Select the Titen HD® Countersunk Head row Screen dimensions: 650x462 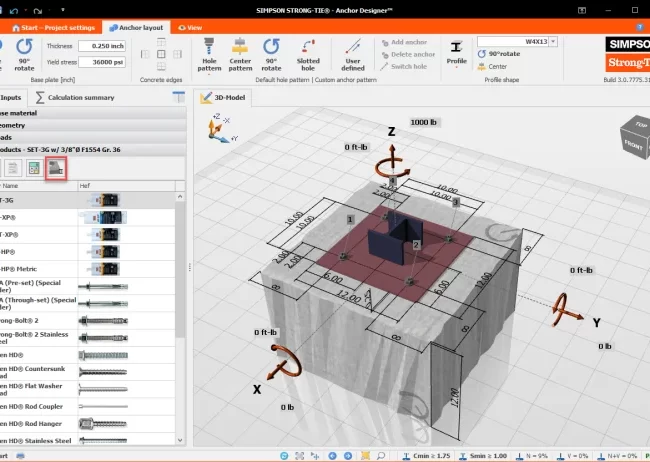[x=87, y=372]
